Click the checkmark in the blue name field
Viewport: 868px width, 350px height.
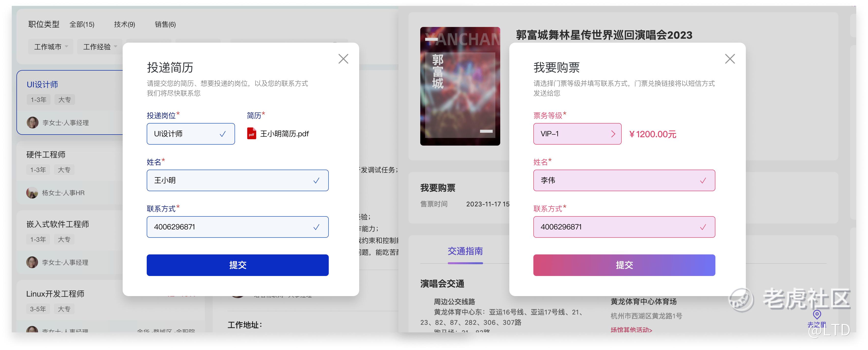click(316, 181)
